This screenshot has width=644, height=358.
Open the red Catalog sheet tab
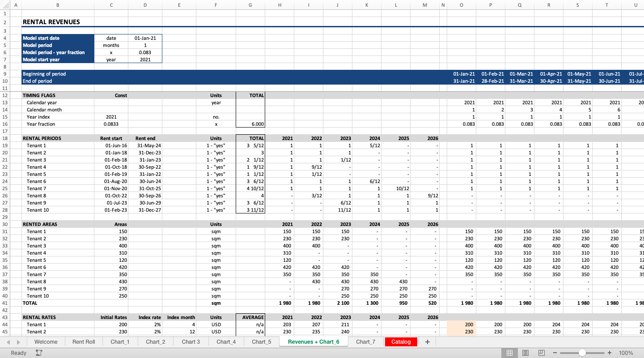(x=401, y=341)
